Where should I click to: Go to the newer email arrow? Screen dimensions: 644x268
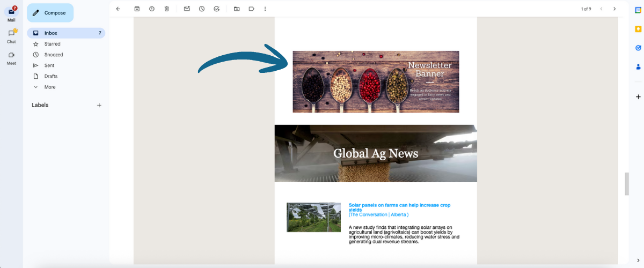tap(602, 9)
